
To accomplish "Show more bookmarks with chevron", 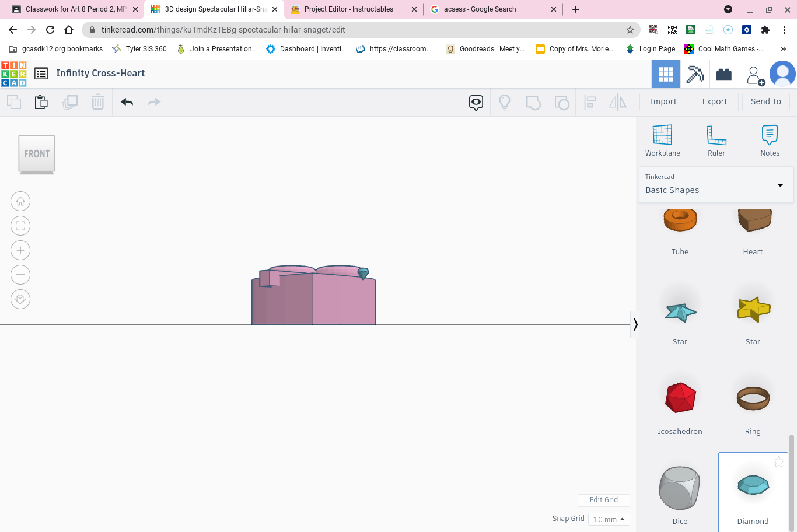I will [784, 49].
